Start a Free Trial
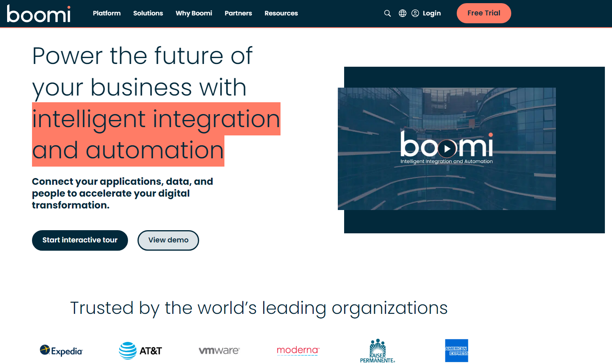 (x=484, y=13)
